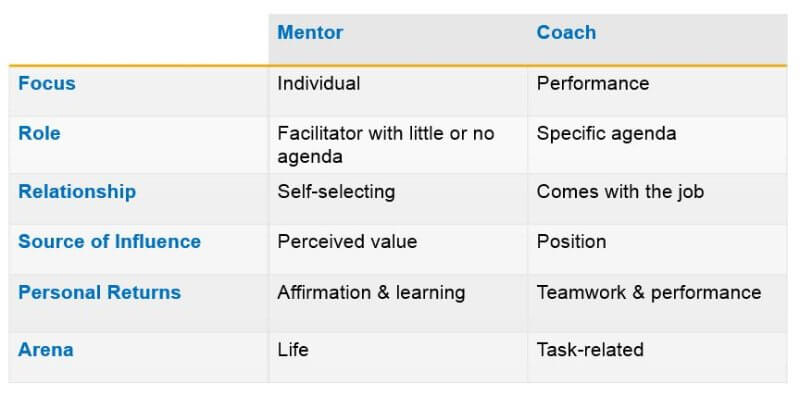Select Facilitator with little or no agenda
This screenshot has height=396, width=800.
click(386, 144)
